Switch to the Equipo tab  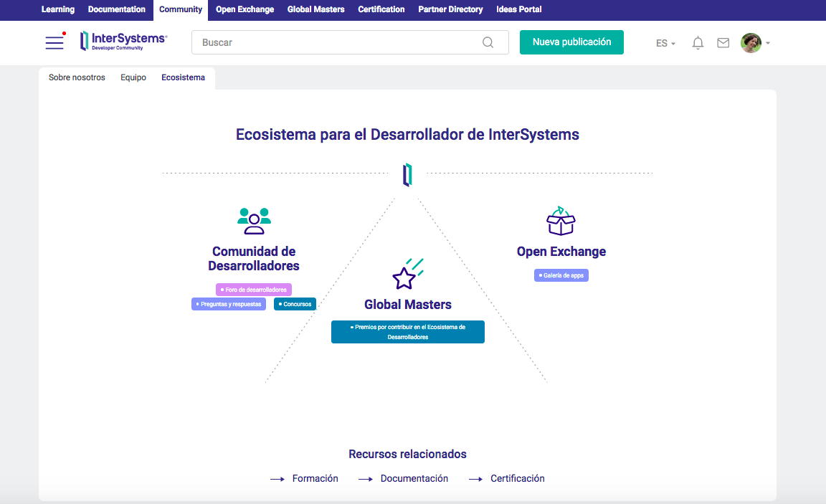(133, 77)
